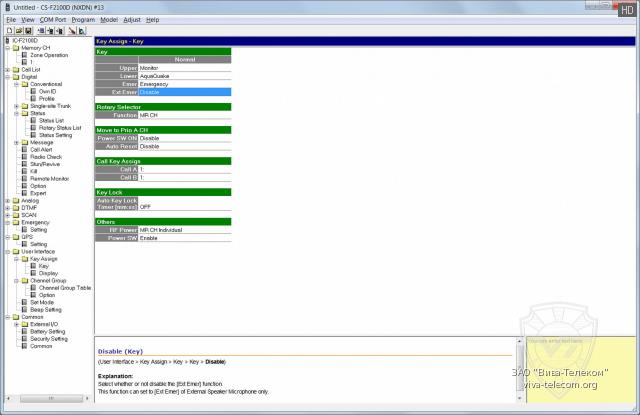Image resolution: width=640 pixels, height=415 pixels.
Task: Expand the SCAN tree node
Action: point(7,215)
